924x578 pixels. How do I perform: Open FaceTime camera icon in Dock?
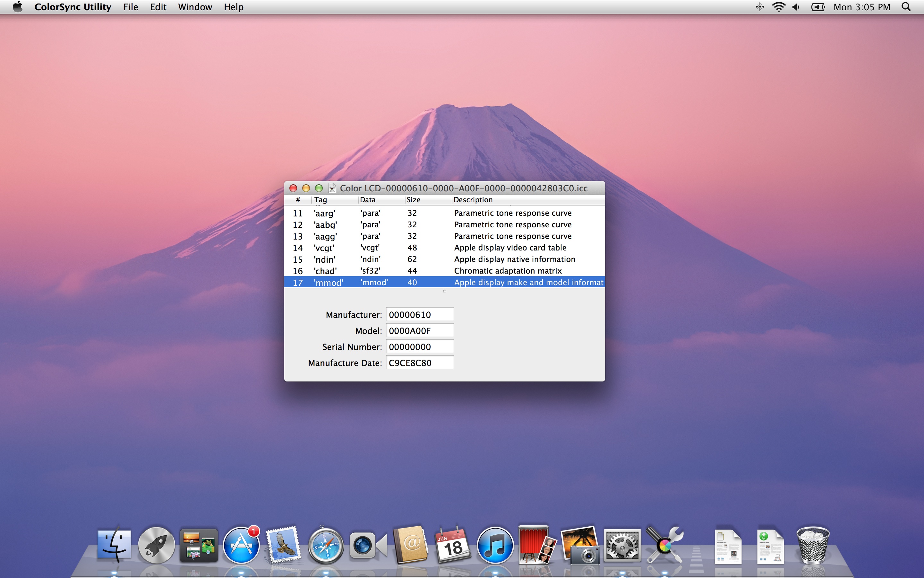pos(368,545)
